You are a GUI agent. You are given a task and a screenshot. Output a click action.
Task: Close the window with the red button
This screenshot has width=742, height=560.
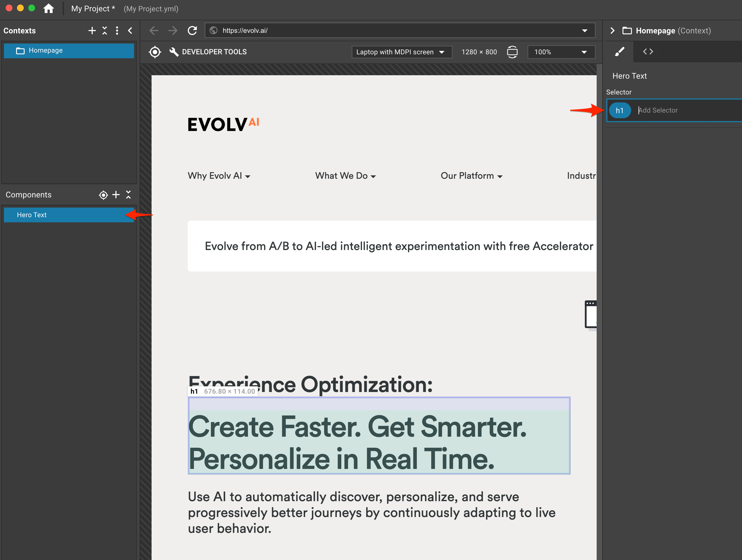click(x=9, y=8)
